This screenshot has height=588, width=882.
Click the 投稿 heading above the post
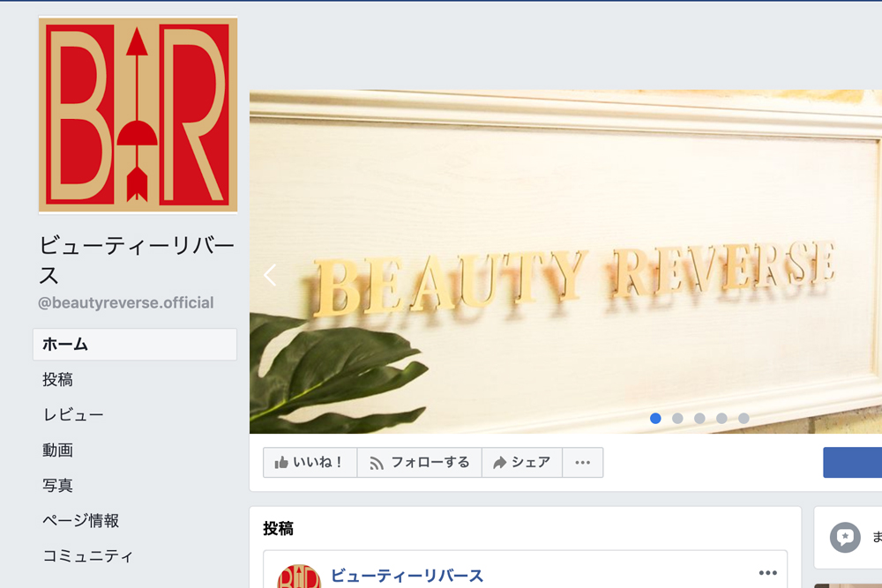[279, 528]
